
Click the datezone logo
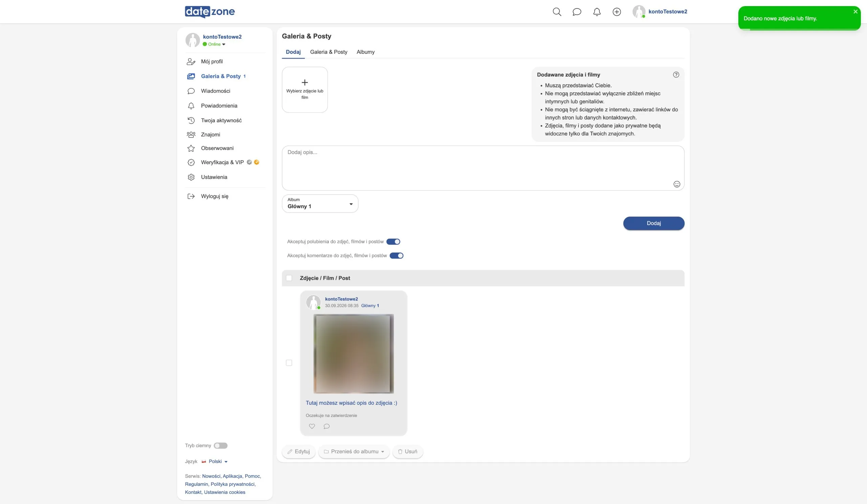210,12
